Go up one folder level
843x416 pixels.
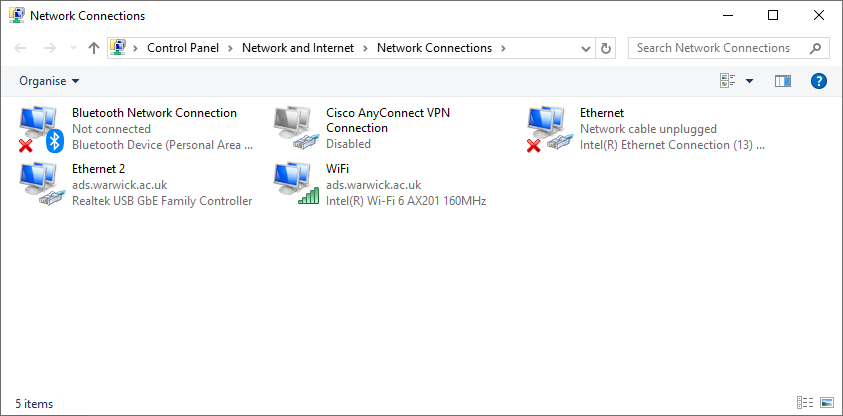pyautogui.click(x=94, y=48)
